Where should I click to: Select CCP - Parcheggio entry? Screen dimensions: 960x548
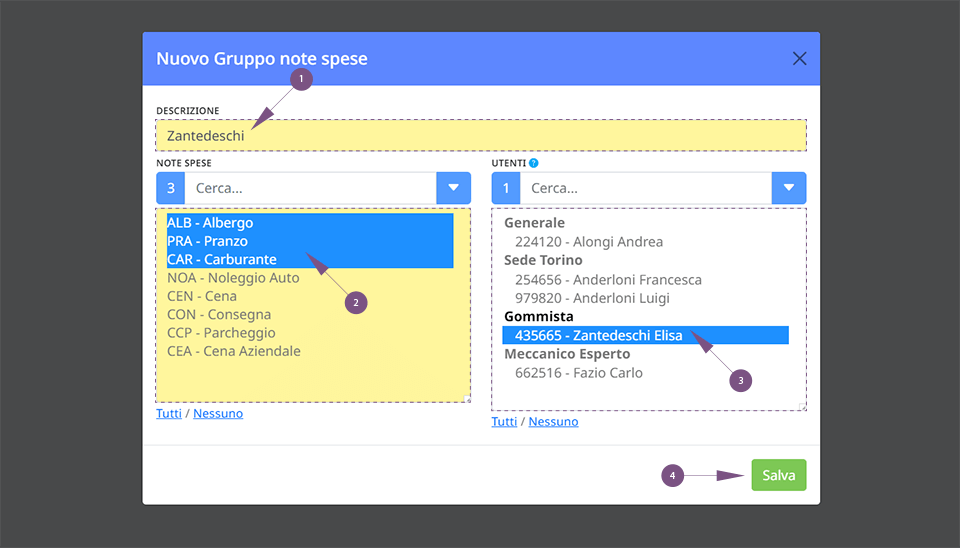coord(310,333)
